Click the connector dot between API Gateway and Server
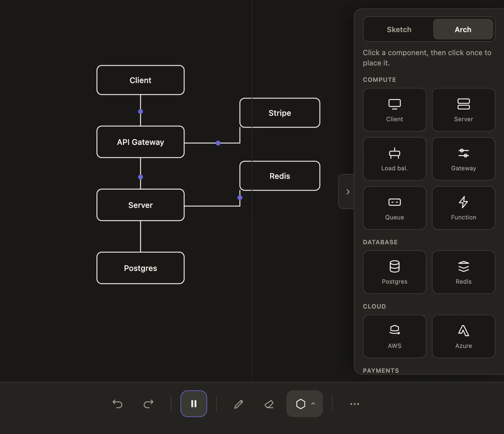 (x=140, y=177)
